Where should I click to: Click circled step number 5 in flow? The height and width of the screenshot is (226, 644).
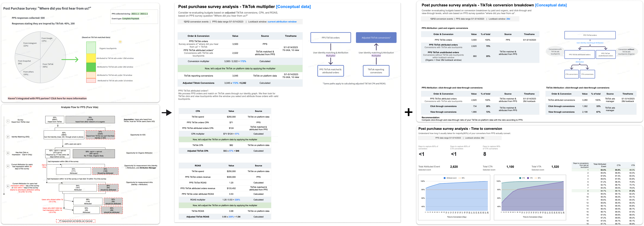[x=8, y=186]
